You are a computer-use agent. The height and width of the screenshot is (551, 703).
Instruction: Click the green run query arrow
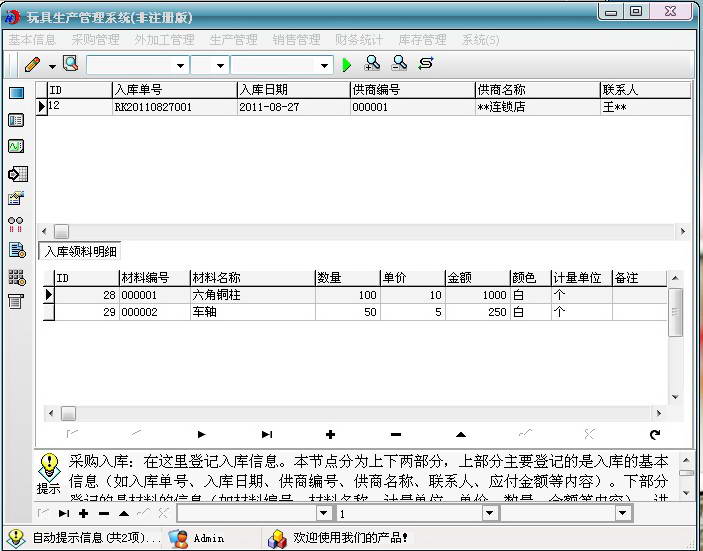(x=347, y=64)
